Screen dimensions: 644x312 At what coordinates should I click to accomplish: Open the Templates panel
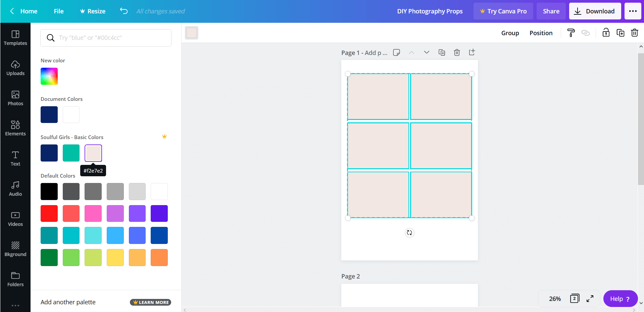pyautogui.click(x=15, y=38)
